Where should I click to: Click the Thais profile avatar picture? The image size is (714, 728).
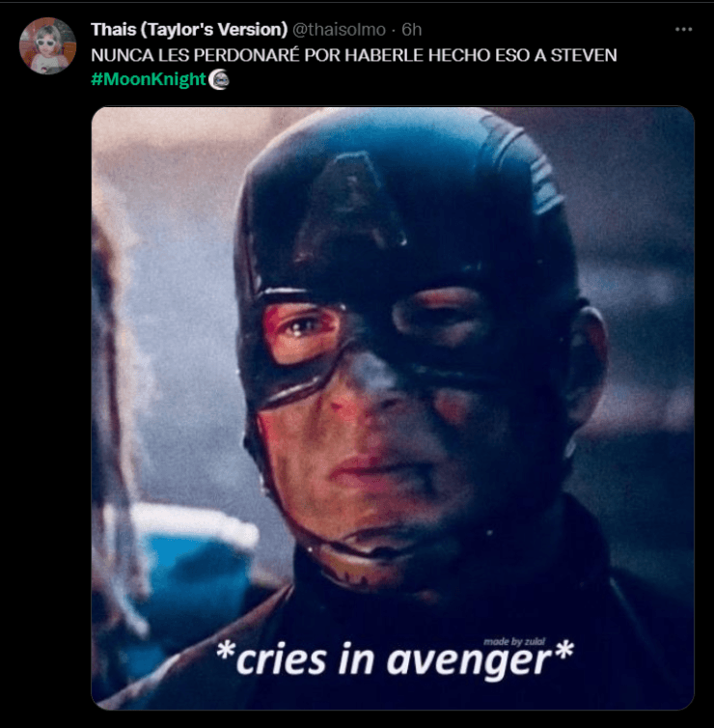pos(47,45)
